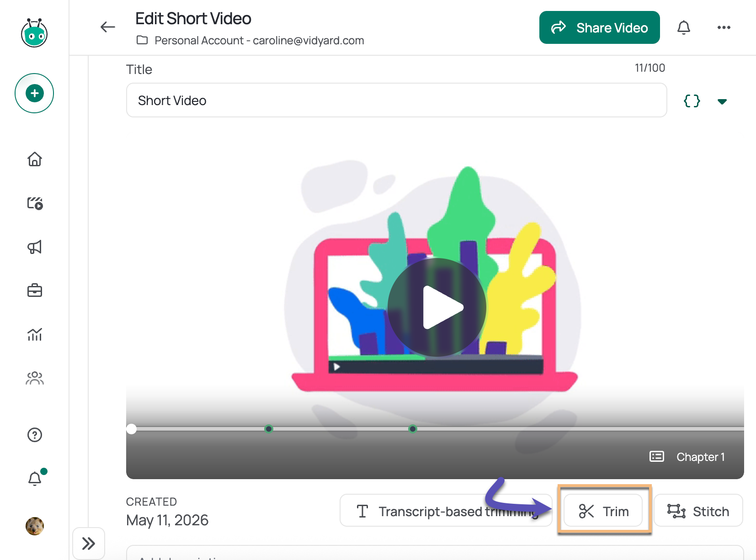This screenshot has width=756, height=560.
Task: Click the Trim button
Action: point(603,511)
